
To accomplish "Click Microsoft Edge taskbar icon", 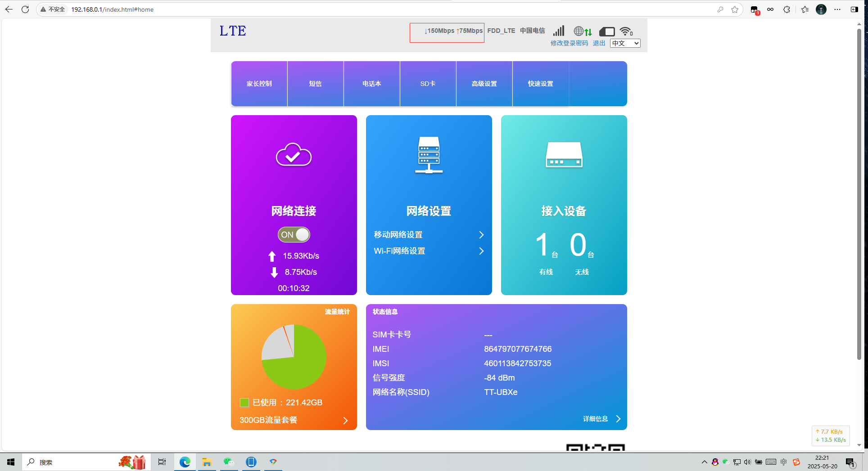I will coord(185,462).
